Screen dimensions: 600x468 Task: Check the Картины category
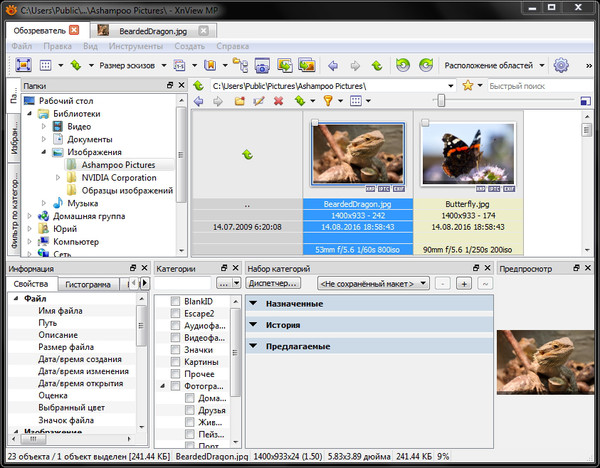pos(175,362)
